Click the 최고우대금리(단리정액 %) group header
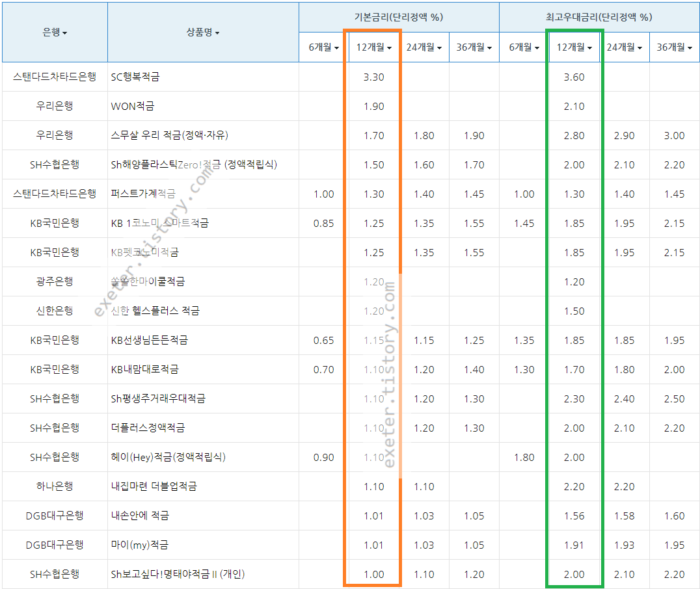700x589 pixels. (599, 17)
